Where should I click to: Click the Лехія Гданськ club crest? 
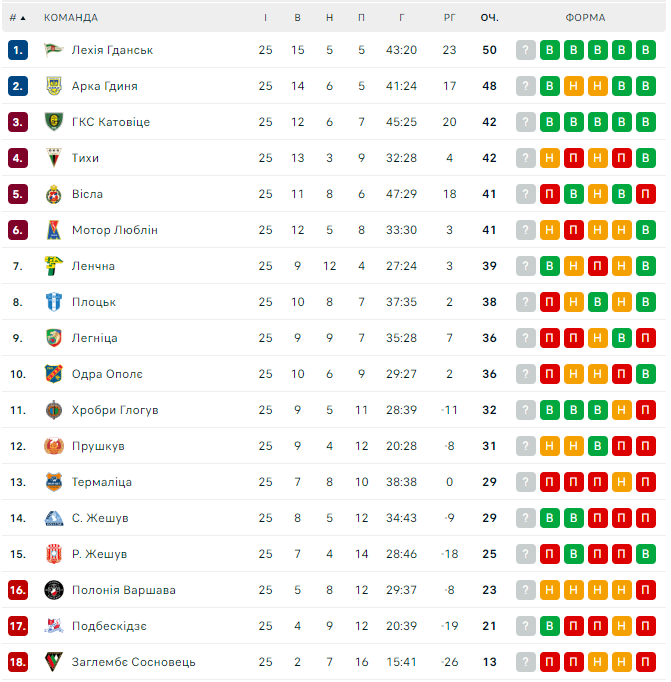tap(54, 50)
